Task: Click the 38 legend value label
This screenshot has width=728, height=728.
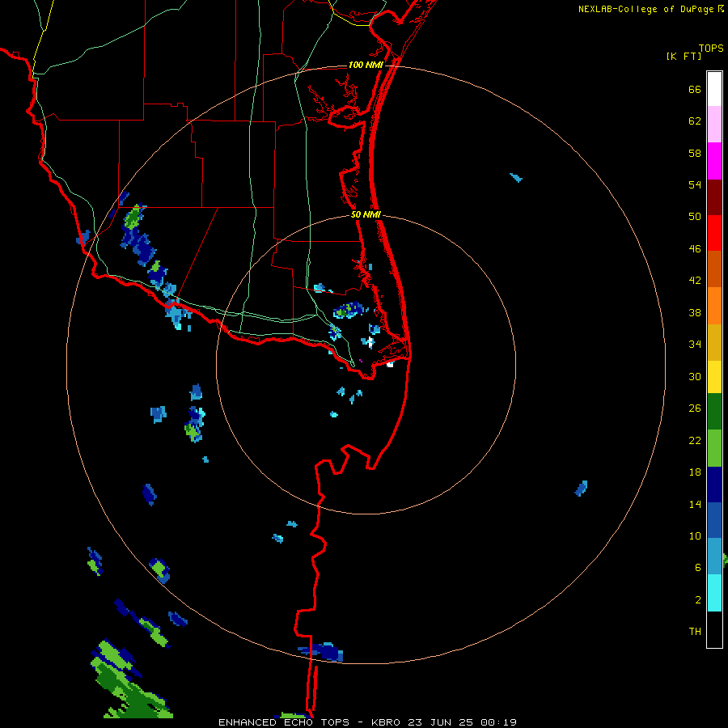Action: (x=695, y=312)
